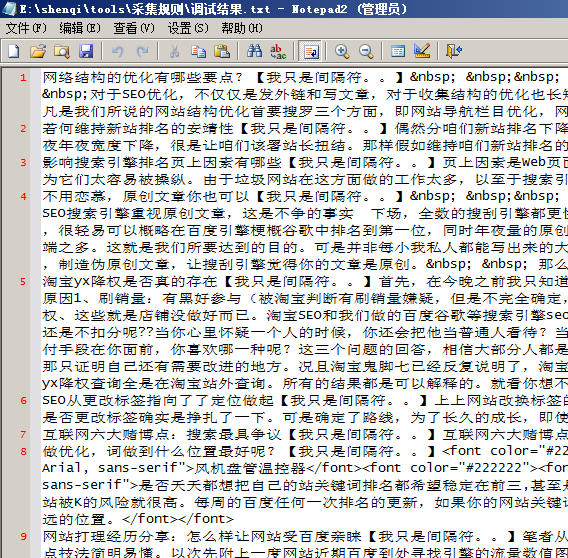Screen dimensions: 568x558
Task: Click the Exit door icon
Action: 454,51
